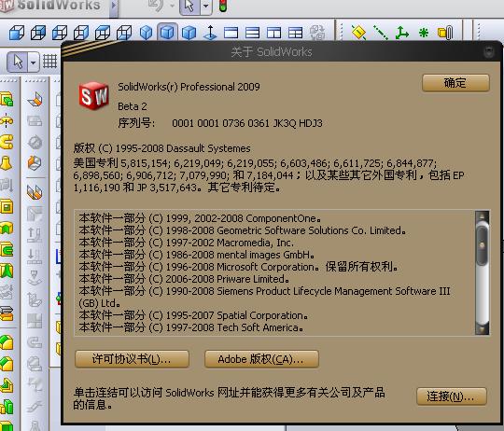Click the yellow bell-shaped loft feature icon
Viewport: 504px width, 431px height.
point(7,163)
